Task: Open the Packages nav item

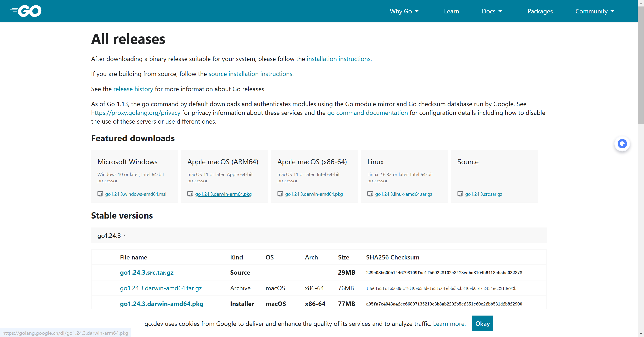Action: point(540,11)
